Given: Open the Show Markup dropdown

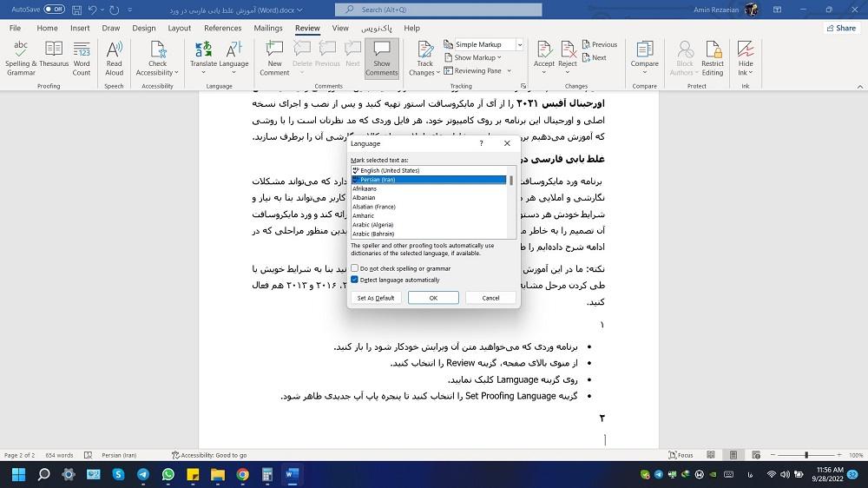Looking at the screenshot, I should 475,58.
